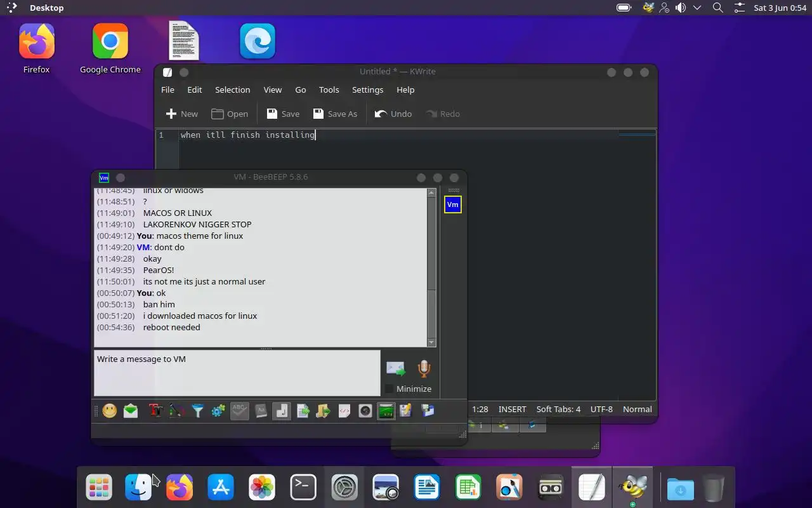Record a voice message with microphone icon
The width and height of the screenshot is (812, 508).
(424, 369)
